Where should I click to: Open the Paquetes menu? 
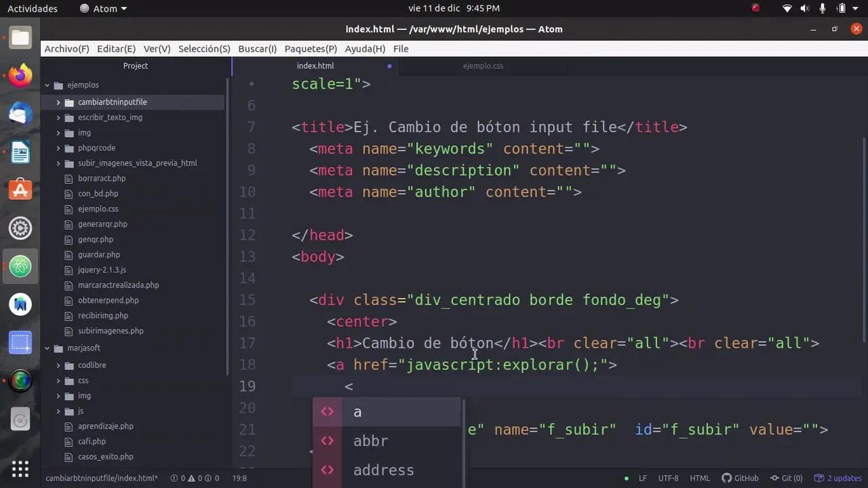point(310,48)
